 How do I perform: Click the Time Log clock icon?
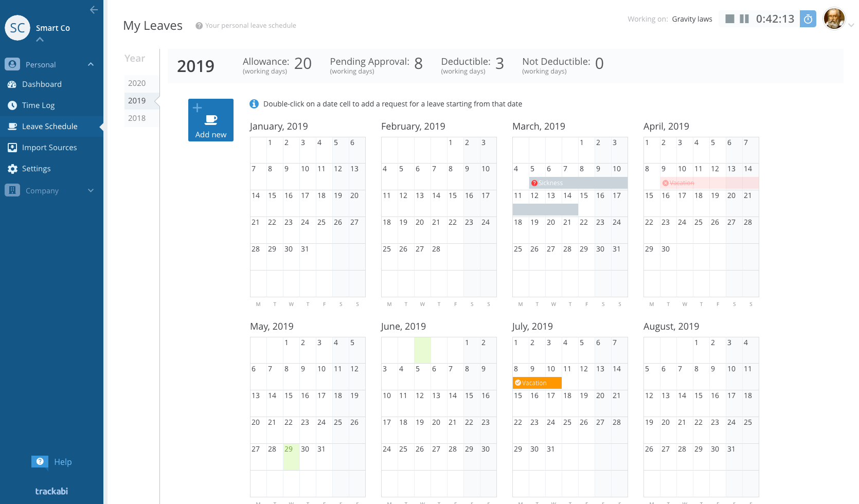[12, 105]
